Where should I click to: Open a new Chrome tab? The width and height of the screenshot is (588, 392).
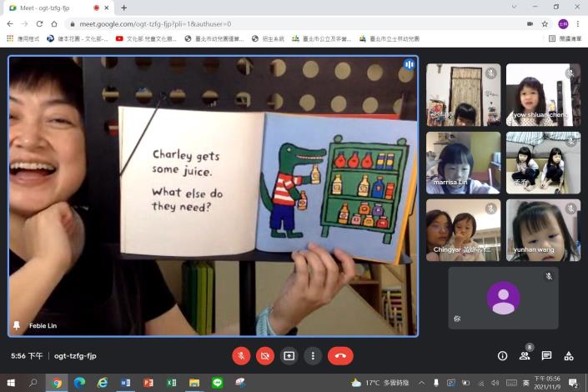click(x=123, y=8)
